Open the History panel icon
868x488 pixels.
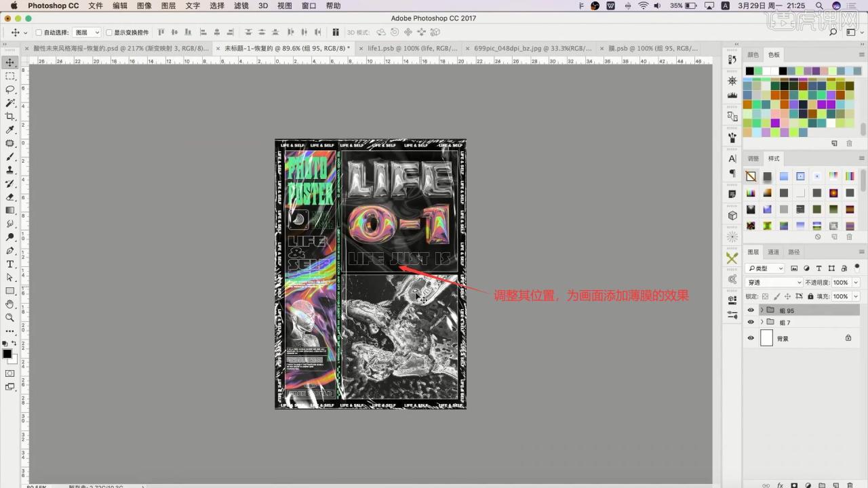(732, 60)
